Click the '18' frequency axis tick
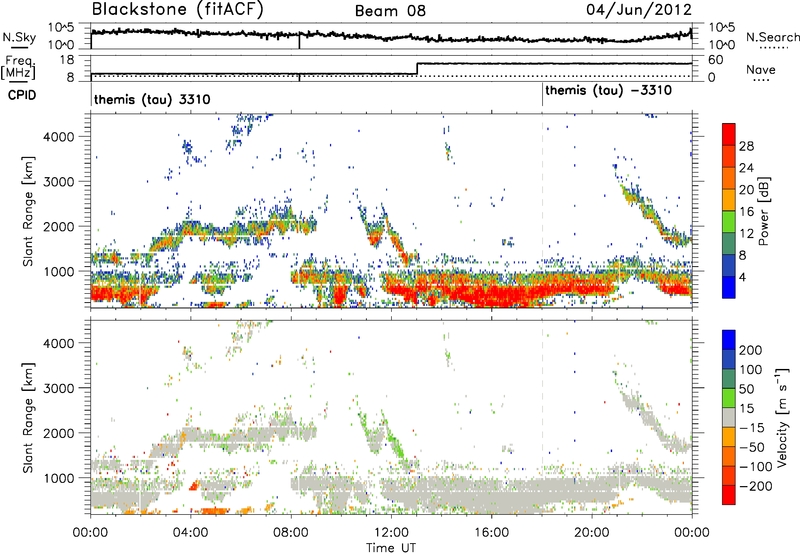This screenshot has width=800, height=554. pos(67,60)
